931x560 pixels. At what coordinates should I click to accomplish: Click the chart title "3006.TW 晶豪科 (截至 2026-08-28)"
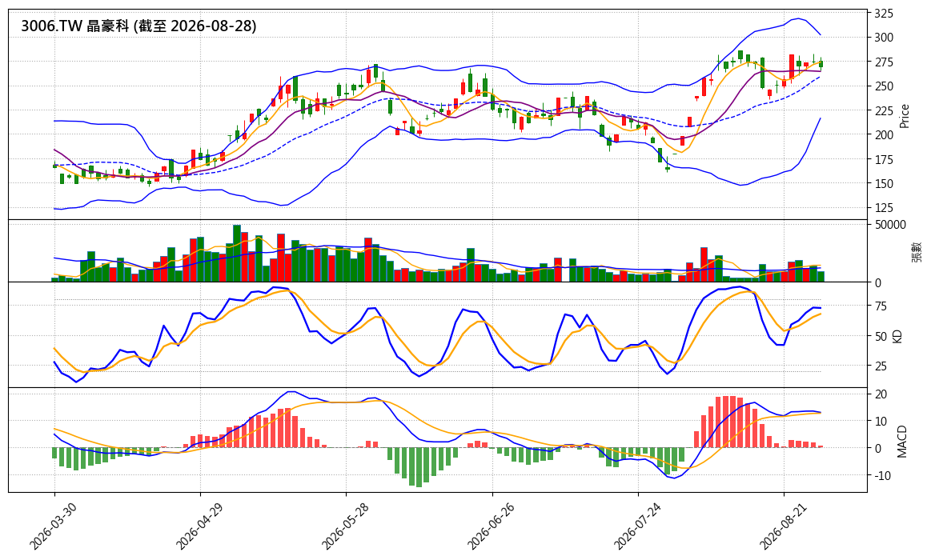pos(139,26)
